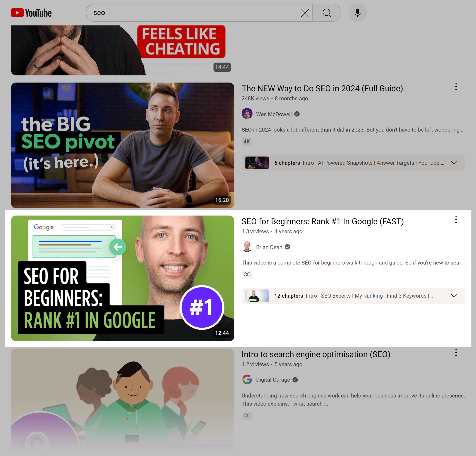Click the 12 chapters preview thumbnail
This screenshot has height=456, width=476.
(257, 296)
